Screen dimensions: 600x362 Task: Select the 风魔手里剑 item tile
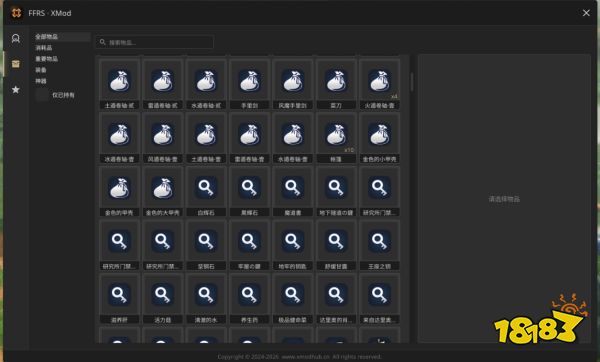(293, 84)
